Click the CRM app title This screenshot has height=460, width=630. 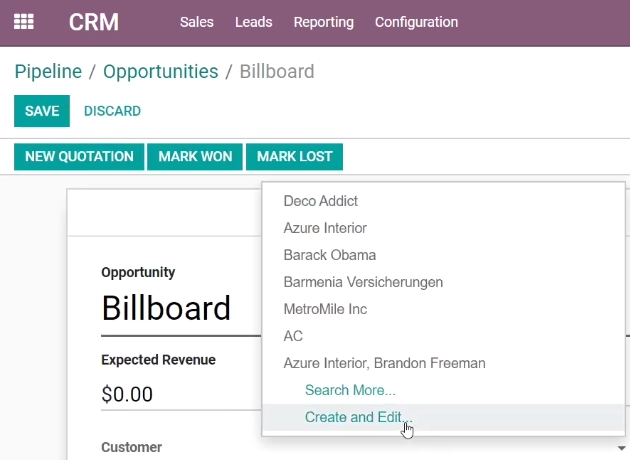point(94,22)
